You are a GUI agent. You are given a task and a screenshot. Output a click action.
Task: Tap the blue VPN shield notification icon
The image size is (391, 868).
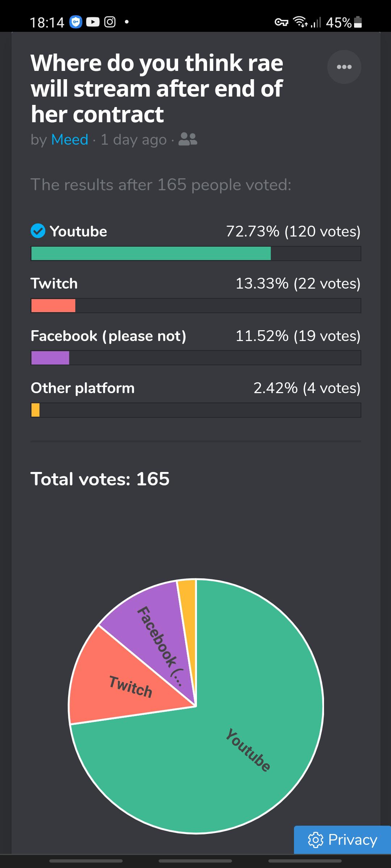[76, 22]
